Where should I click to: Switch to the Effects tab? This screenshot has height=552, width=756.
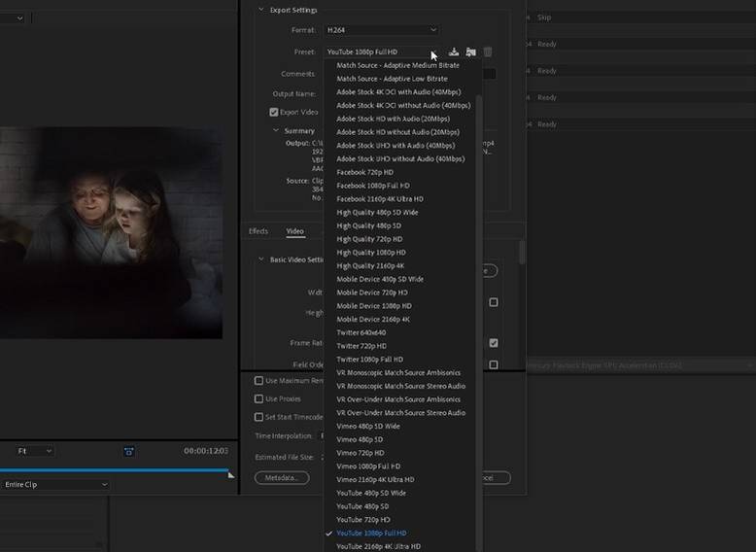tap(258, 231)
